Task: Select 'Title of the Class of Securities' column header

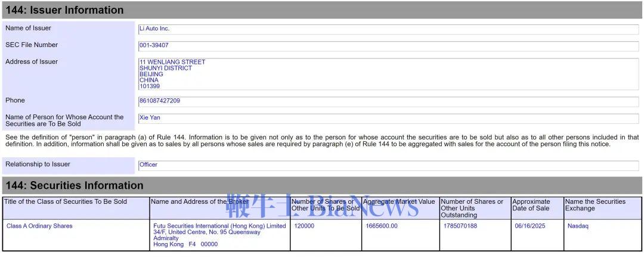Action: 66,202
